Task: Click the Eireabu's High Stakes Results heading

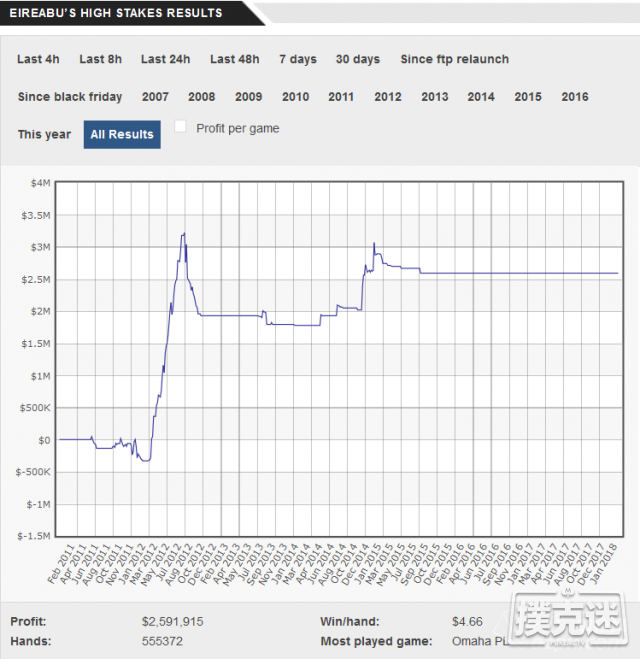Action: 116,13
